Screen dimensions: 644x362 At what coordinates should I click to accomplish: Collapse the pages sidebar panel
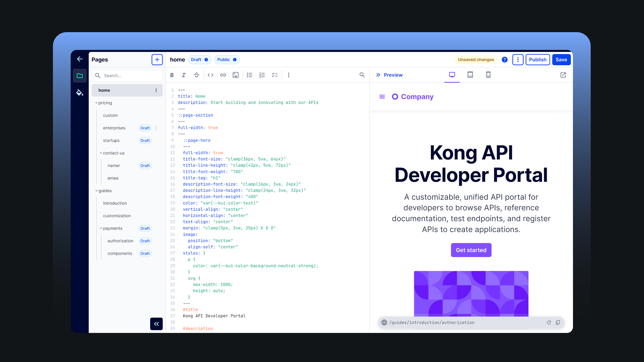[x=156, y=324]
